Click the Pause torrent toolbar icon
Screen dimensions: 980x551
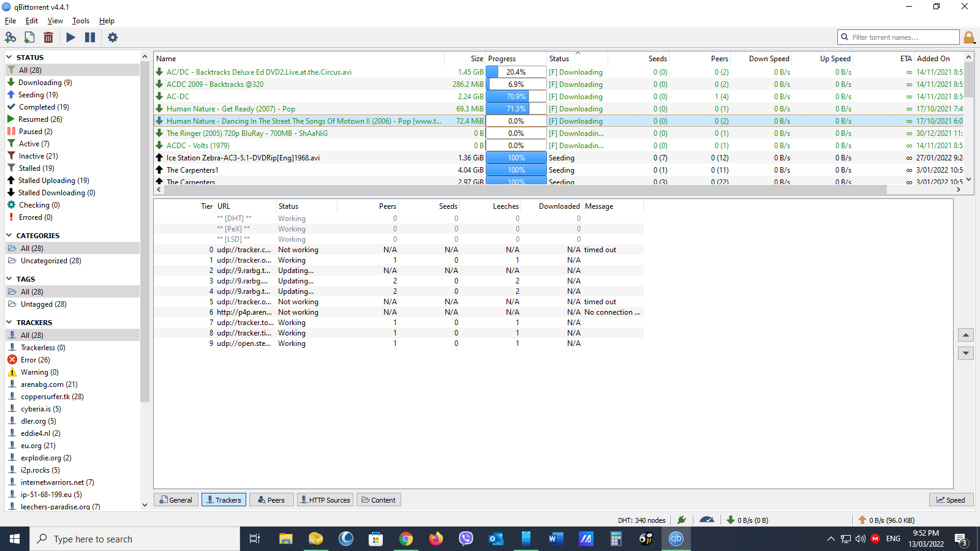pyautogui.click(x=90, y=37)
